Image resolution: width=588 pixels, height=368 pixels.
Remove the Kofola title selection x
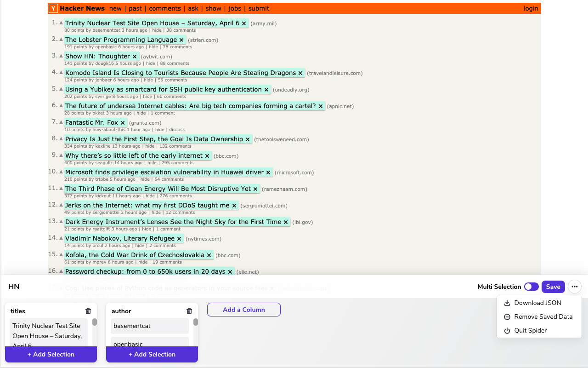[209, 255]
